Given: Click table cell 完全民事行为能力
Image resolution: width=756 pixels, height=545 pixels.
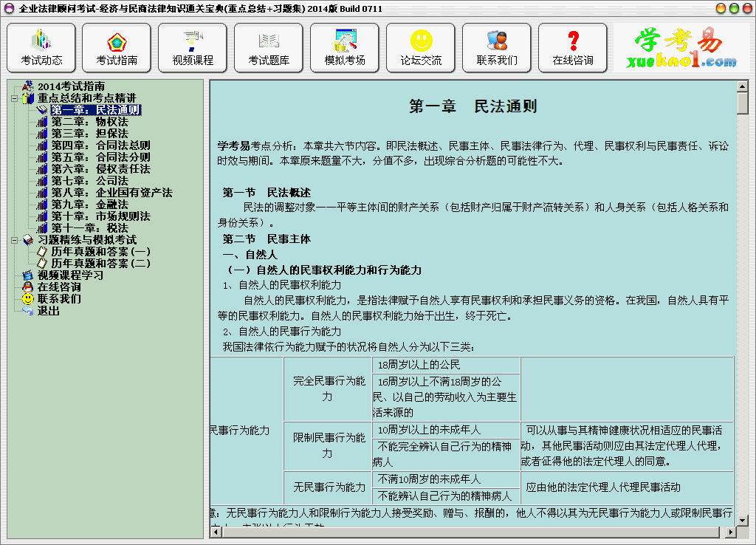Looking at the screenshot, I should coord(328,388).
